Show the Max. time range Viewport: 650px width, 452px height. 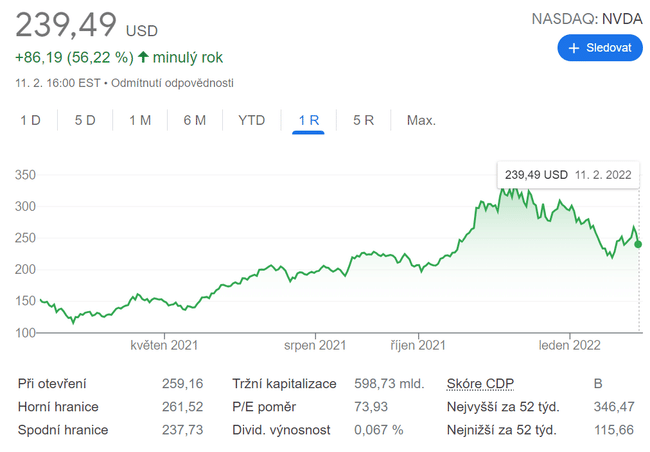click(x=421, y=121)
